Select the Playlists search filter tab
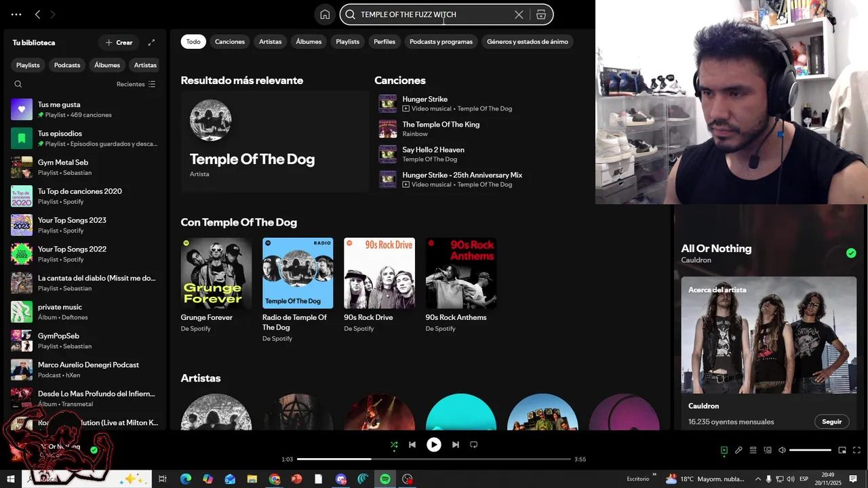The height and width of the screenshot is (488, 868). (348, 41)
